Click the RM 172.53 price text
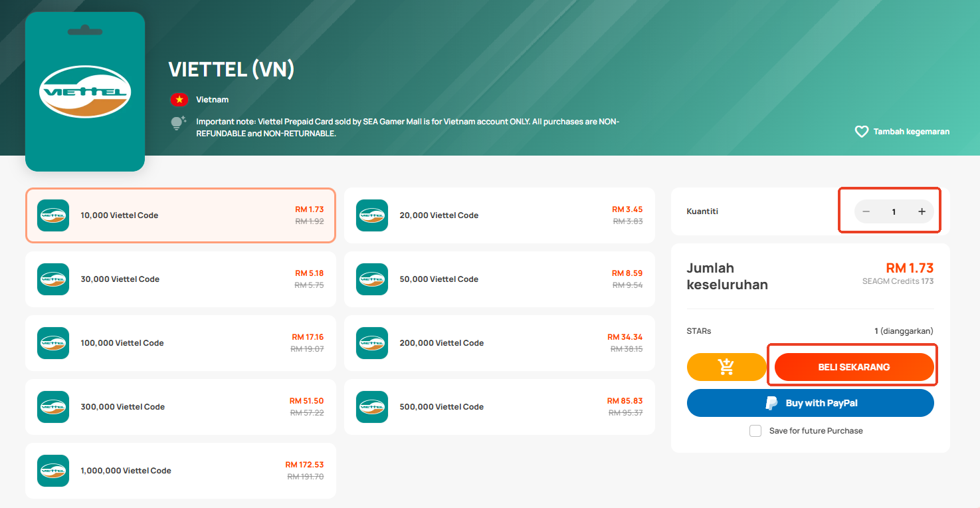Viewport: 980px width, 508px height. [305, 465]
